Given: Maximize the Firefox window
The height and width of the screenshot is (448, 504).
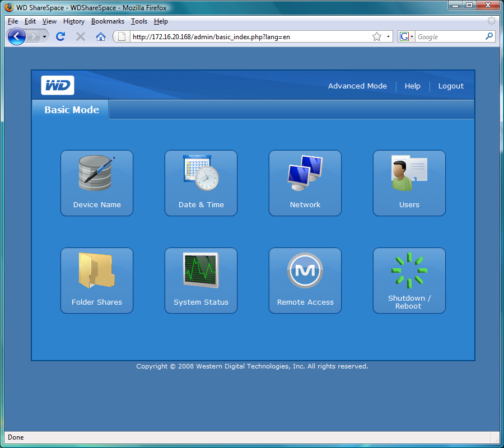Looking at the screenshot, I should (469, 6).
